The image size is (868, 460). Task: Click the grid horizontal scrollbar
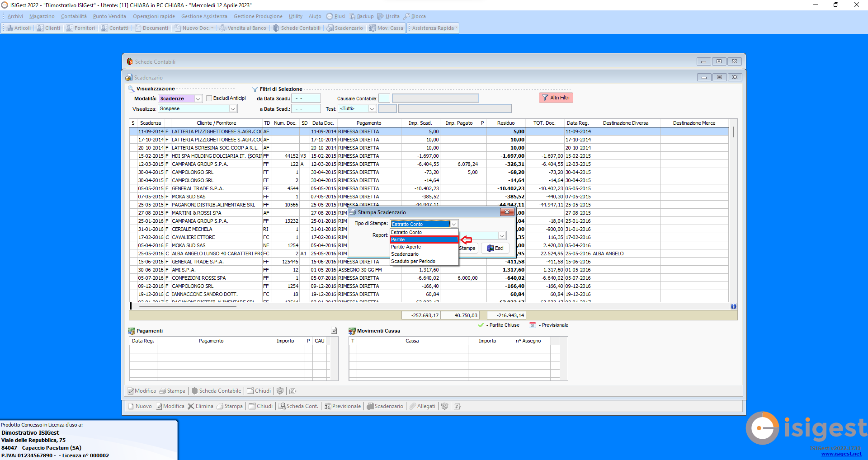(188, 306)
